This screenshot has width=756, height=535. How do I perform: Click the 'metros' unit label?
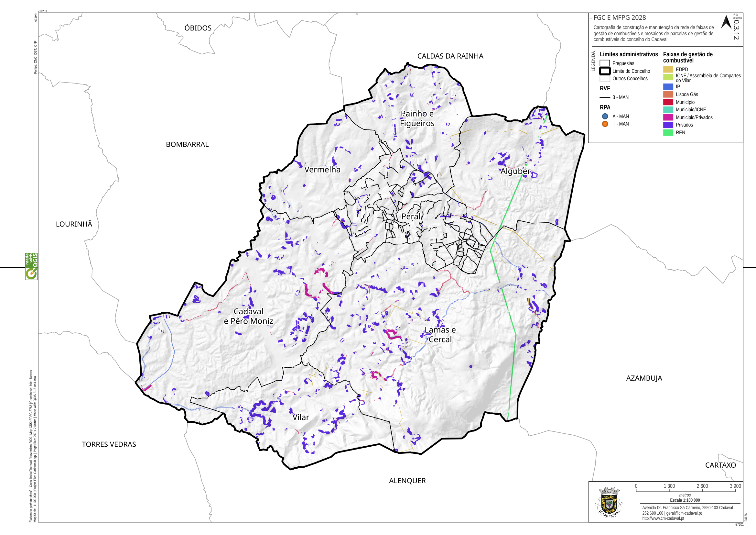(685, 495)
